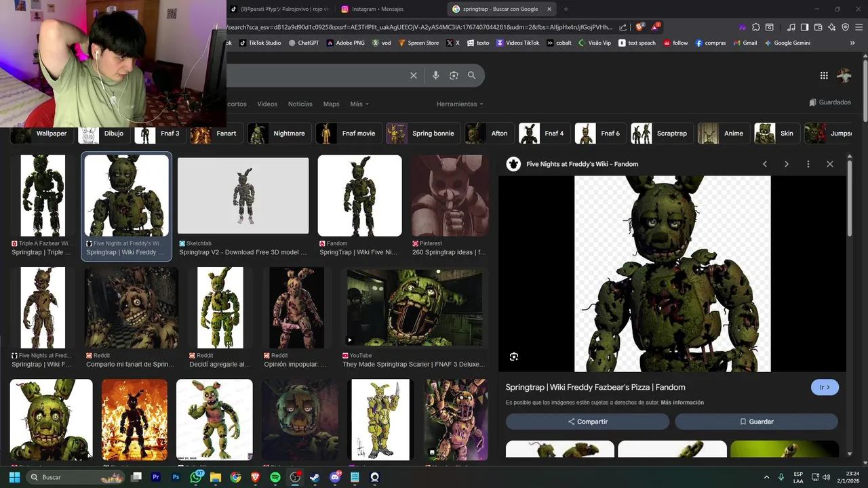Select the Vídeos search tab
This screenshot has width=868, height=488.
267,104
